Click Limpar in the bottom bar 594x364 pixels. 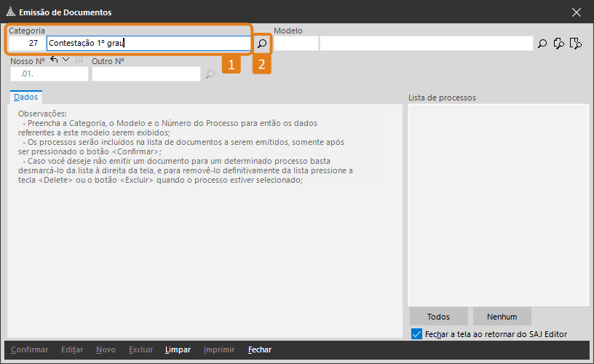[x=178, y=350]
